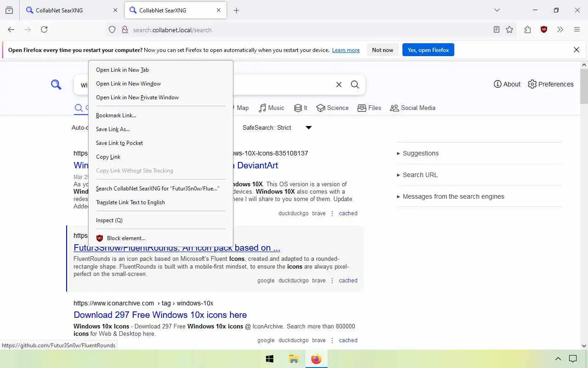Viewport: 588px width, 368px height.
Task: Click Yes, open Firefox button
Action: [x=428, y=50]
